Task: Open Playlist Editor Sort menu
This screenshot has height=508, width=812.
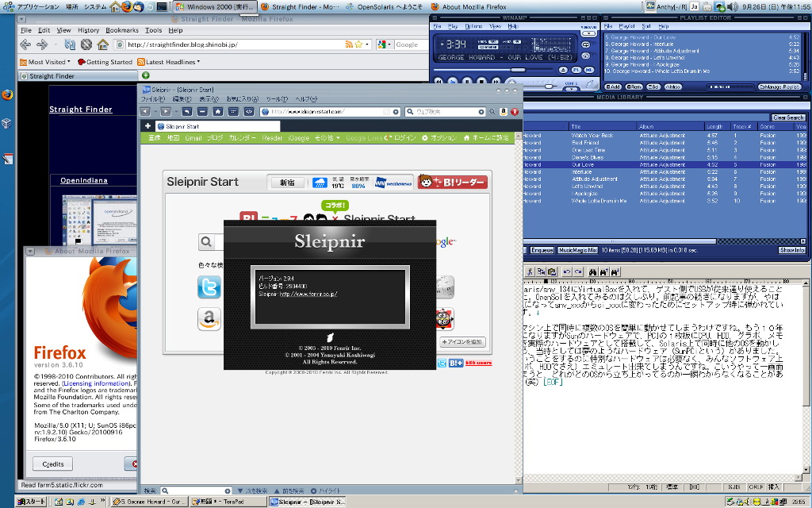Action: (x=646, y=26)
